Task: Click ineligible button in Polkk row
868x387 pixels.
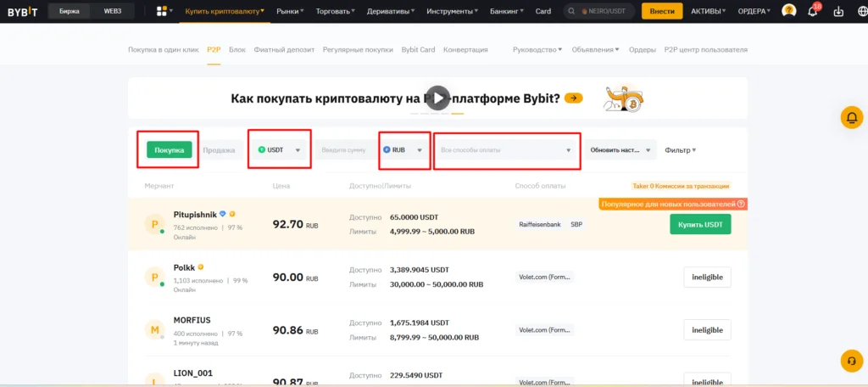Action: point(707,278)
